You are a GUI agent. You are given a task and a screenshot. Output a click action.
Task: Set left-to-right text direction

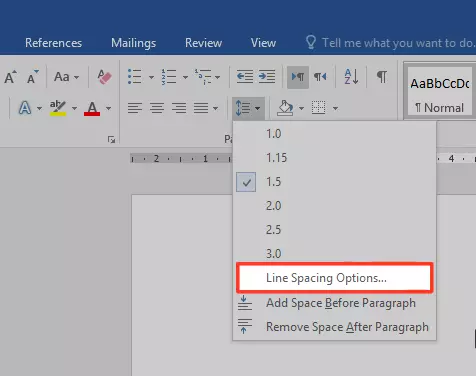(x=298, y=77)
